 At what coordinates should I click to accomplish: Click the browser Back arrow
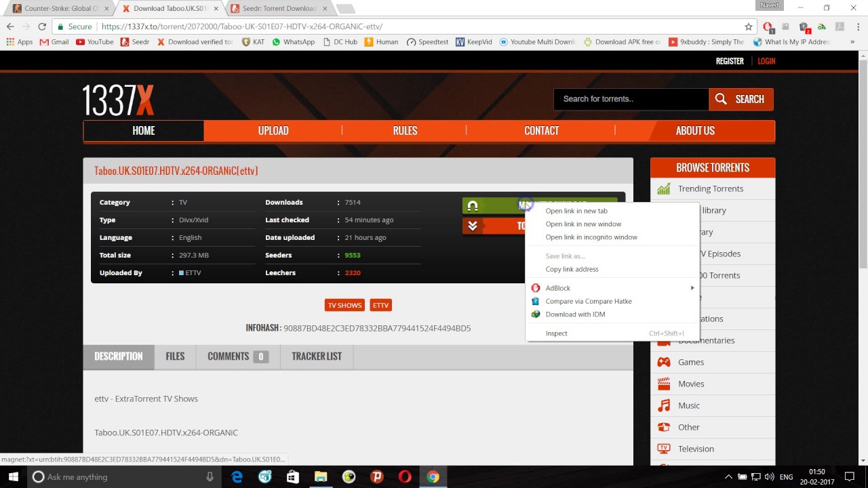coord(10,26)
